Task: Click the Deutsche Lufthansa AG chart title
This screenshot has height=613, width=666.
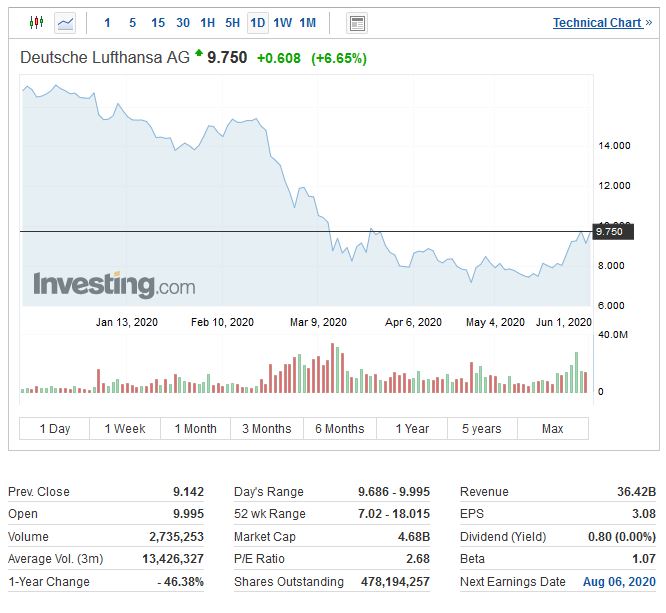Action: (105, 57)
